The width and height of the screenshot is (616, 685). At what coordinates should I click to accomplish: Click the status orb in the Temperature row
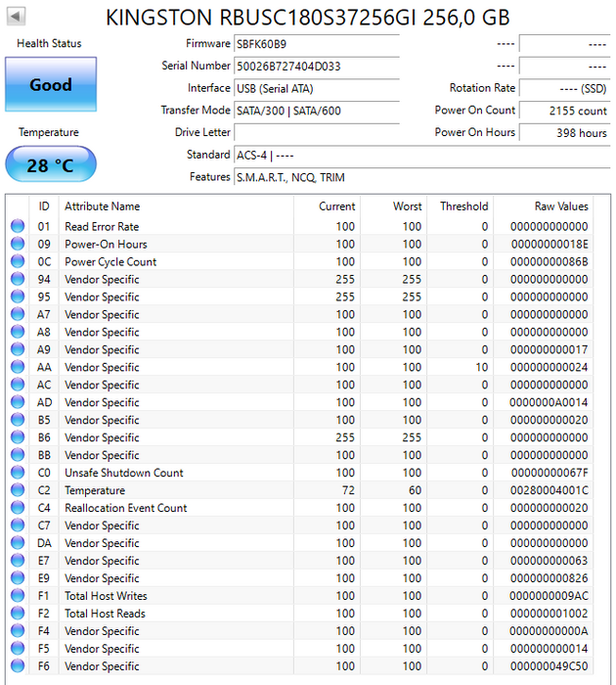[x=18, y=491]
